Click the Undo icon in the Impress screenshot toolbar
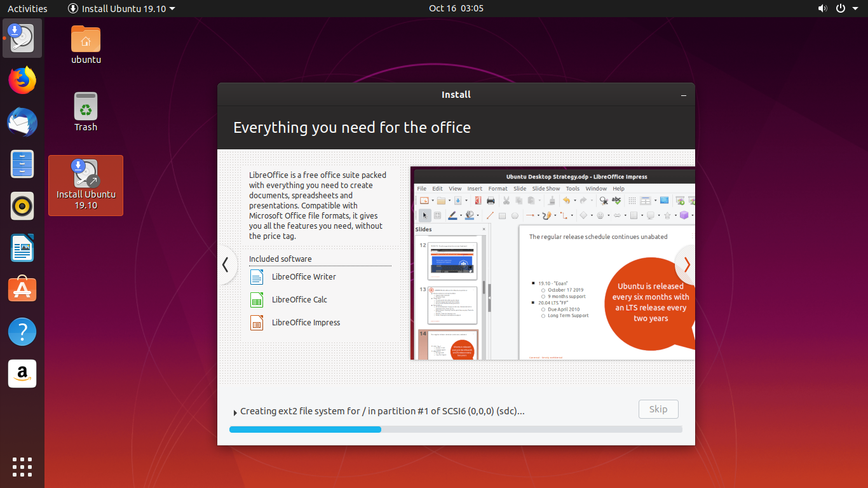868x488 pixels. 566,201
